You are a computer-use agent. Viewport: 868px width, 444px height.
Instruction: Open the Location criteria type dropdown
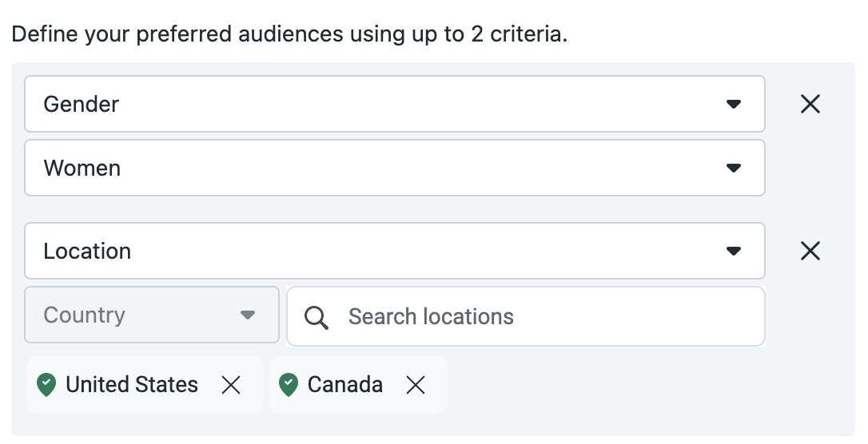pyautogui.click(x=395, y=251)
